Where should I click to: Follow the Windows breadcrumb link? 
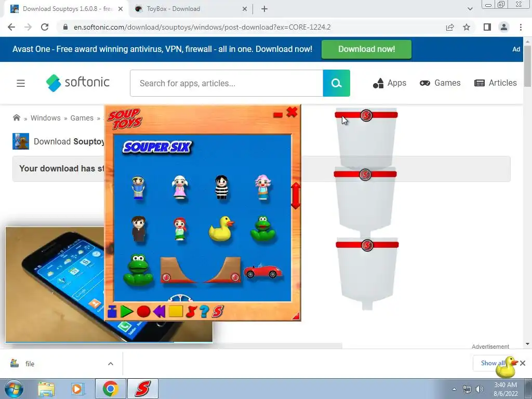46,118
